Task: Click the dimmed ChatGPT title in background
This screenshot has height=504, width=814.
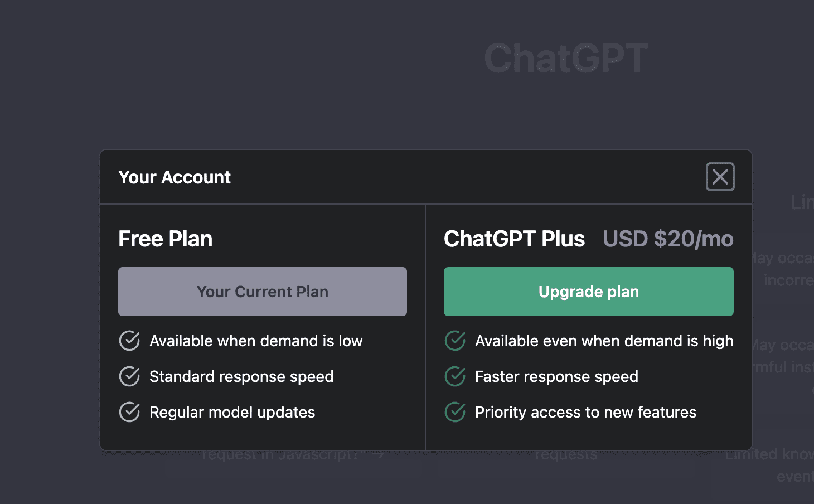Action: [566, 58]
